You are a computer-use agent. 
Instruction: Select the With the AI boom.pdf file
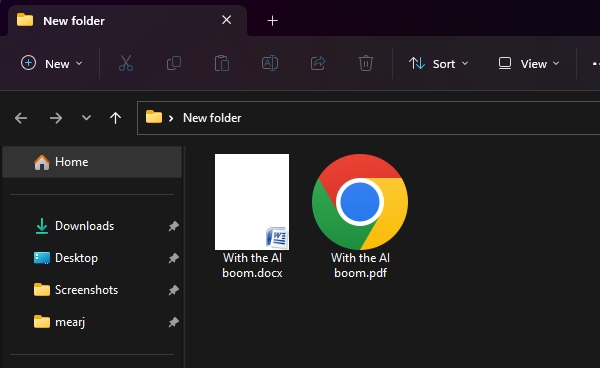pyautogui.click(x=360, y=217)
